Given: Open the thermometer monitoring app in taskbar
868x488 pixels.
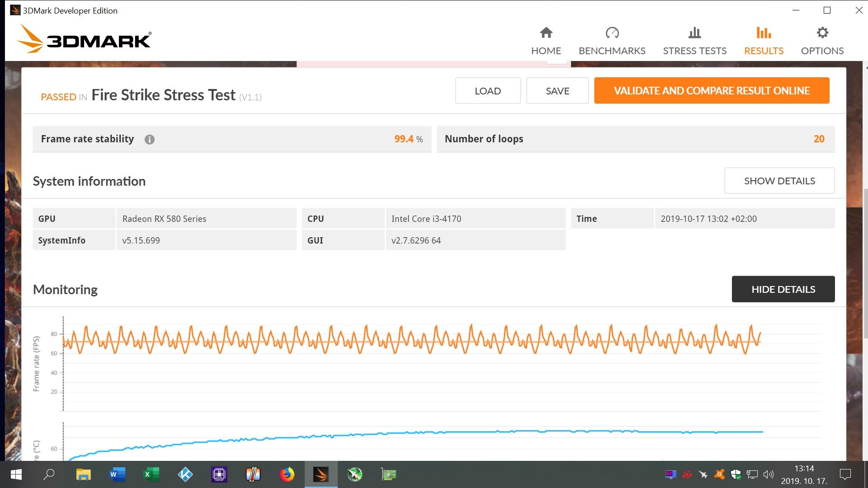Looking at the screenshot, I should (x=253, y=474).
